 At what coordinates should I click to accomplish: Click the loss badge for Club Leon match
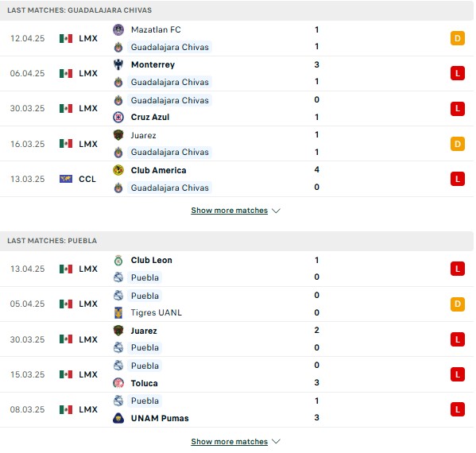click(x=458, y=269)
